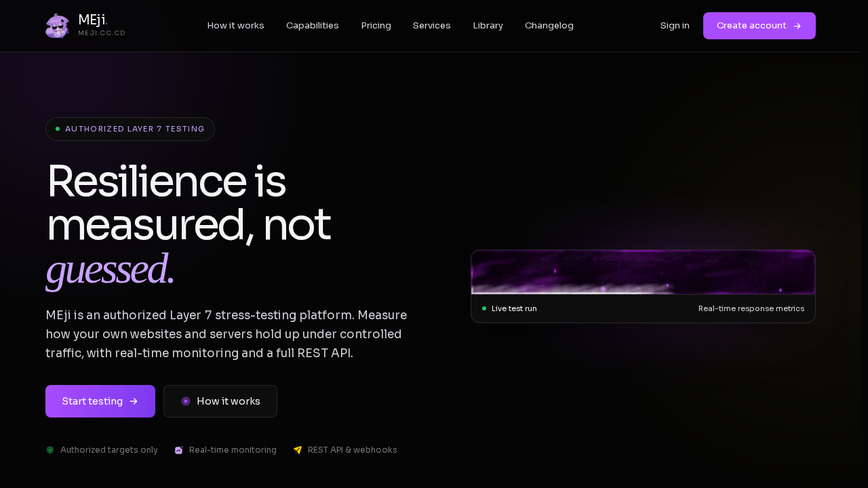View the Changelog nav link
Image resolution: width=868 pixels, height=488 pixels.
tap(549, 26)
